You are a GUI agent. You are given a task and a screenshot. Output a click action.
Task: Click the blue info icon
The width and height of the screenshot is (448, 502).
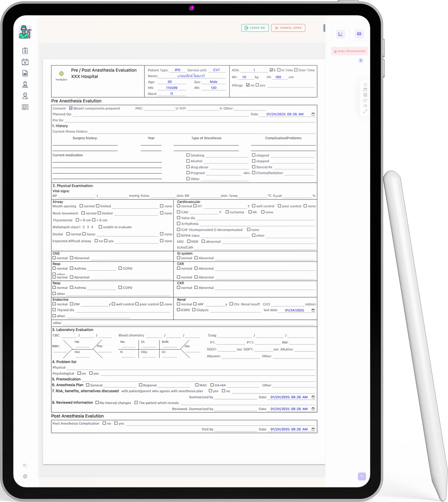(x=361, y=61)
